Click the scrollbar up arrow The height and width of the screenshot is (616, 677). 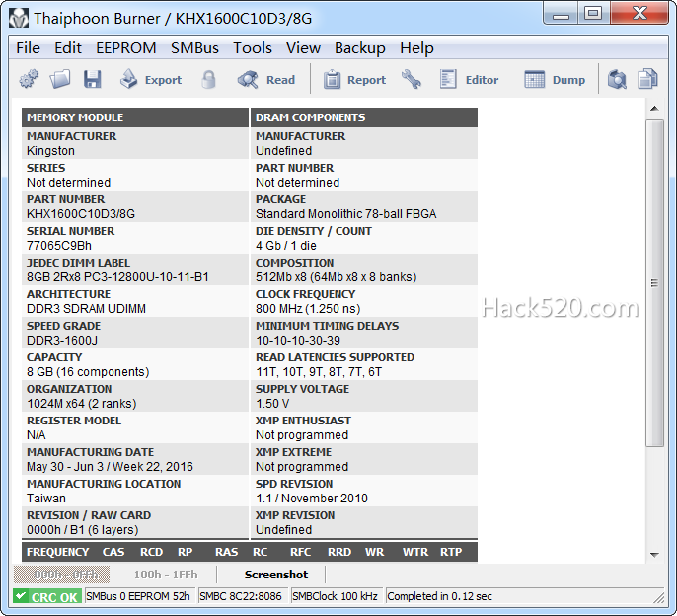654,109
